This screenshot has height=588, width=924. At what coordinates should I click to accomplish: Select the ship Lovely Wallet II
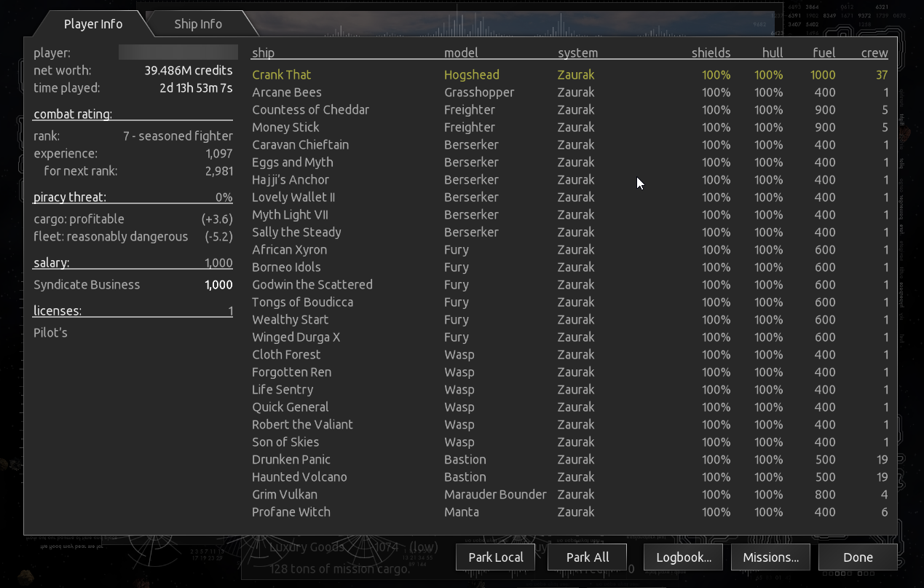[570, 197]
